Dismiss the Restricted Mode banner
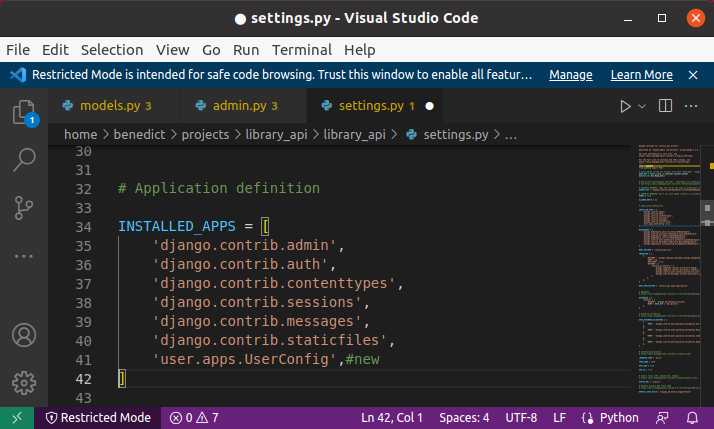Viewport: 714px width, 429px height. [693, 75]
